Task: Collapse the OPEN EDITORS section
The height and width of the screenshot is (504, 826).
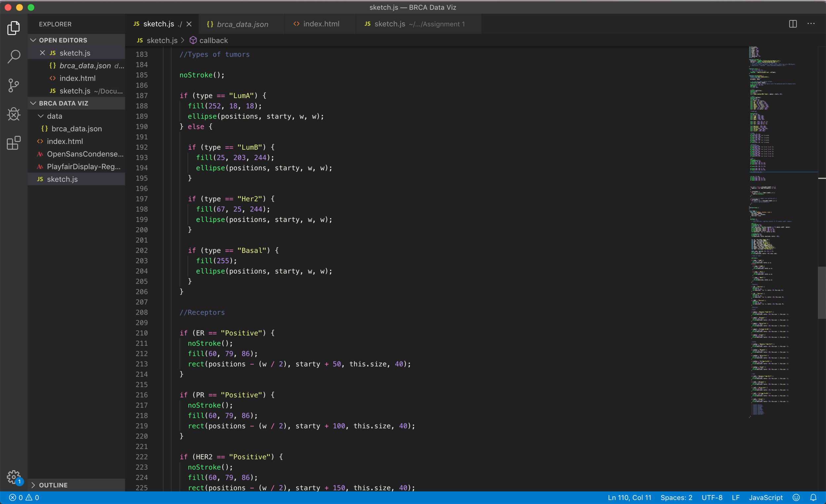Action: point(33,40)
